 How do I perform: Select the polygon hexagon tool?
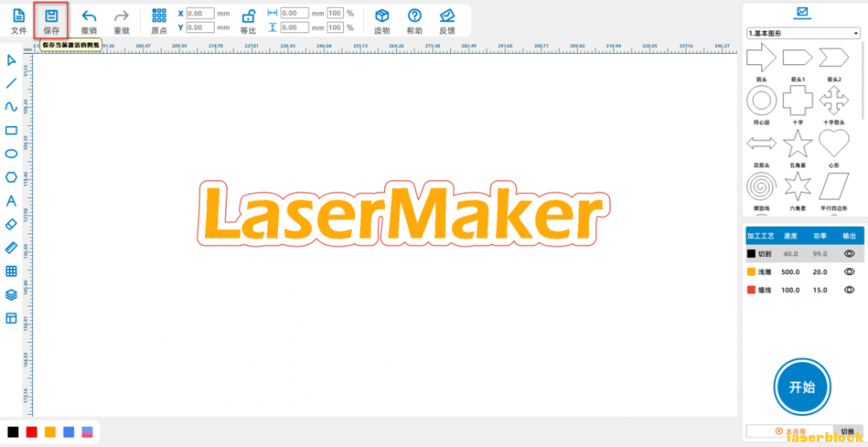(11, 177)
